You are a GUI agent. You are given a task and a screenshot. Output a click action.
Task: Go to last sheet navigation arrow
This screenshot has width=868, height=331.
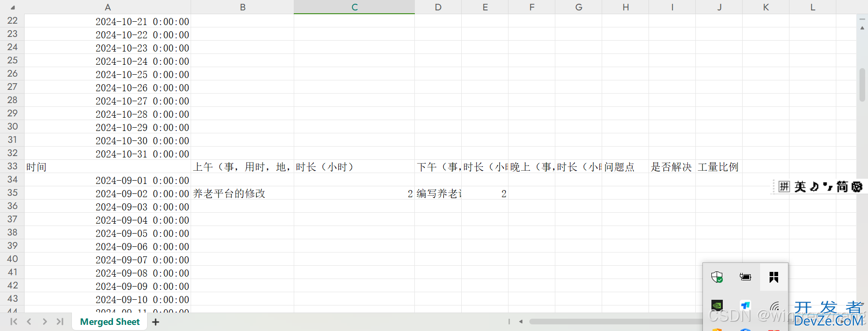point(60,322)
